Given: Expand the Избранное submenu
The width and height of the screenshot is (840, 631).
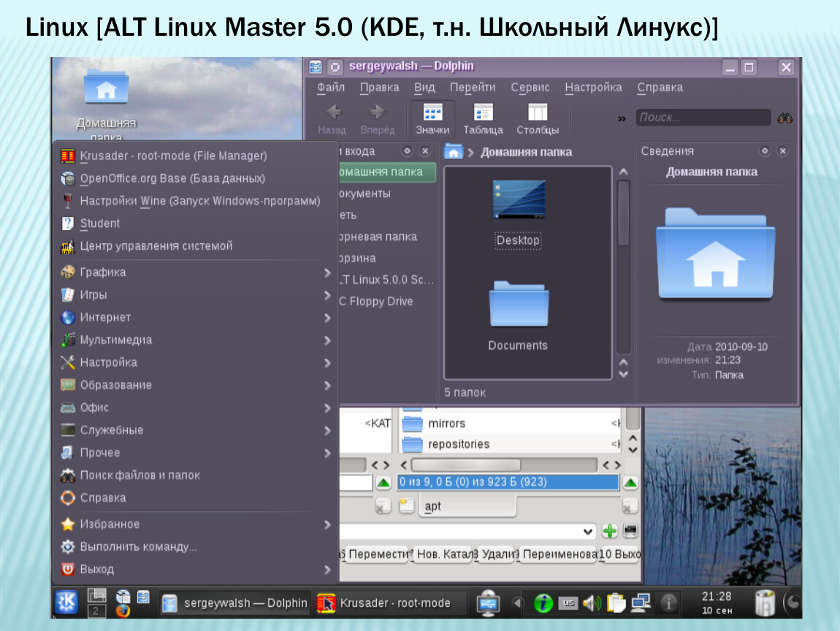Looking at the screenshot, I should click(x=196, y=524).
